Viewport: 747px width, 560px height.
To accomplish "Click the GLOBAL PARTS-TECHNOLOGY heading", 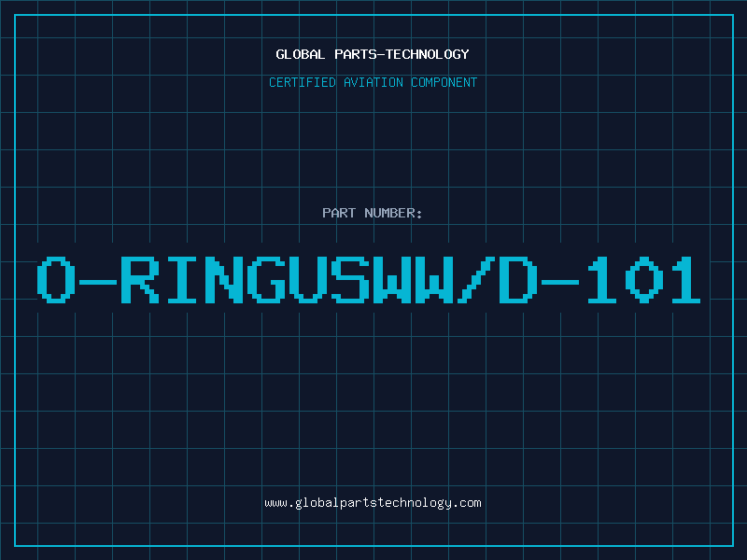I will pyautogui.click(x=373, y=54).
